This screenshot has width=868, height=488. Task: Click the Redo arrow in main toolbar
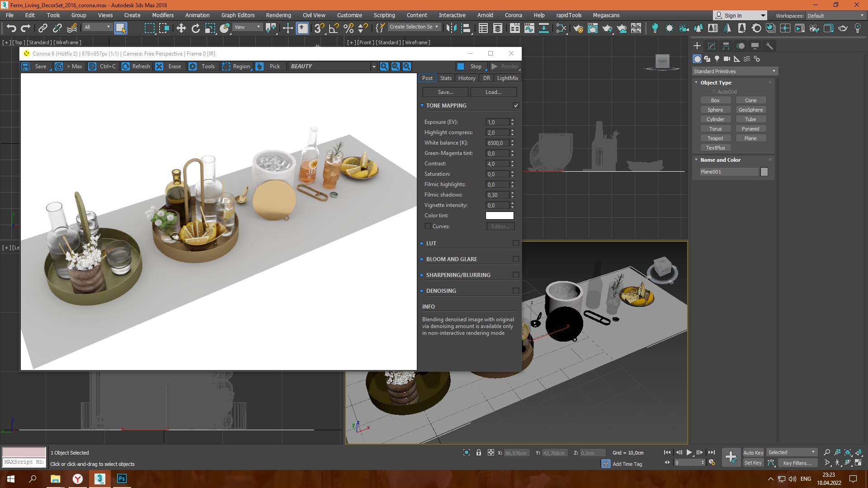(x=26, y=28)
